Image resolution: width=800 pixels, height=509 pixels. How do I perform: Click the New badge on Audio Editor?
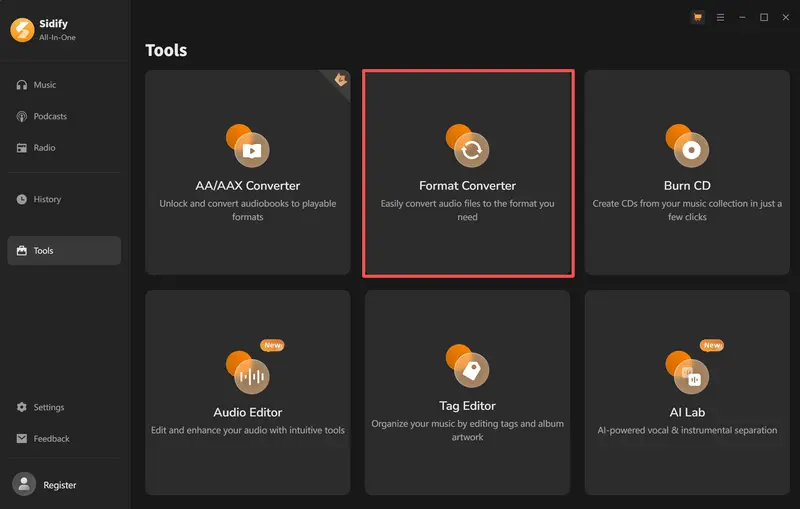point(272,345)
